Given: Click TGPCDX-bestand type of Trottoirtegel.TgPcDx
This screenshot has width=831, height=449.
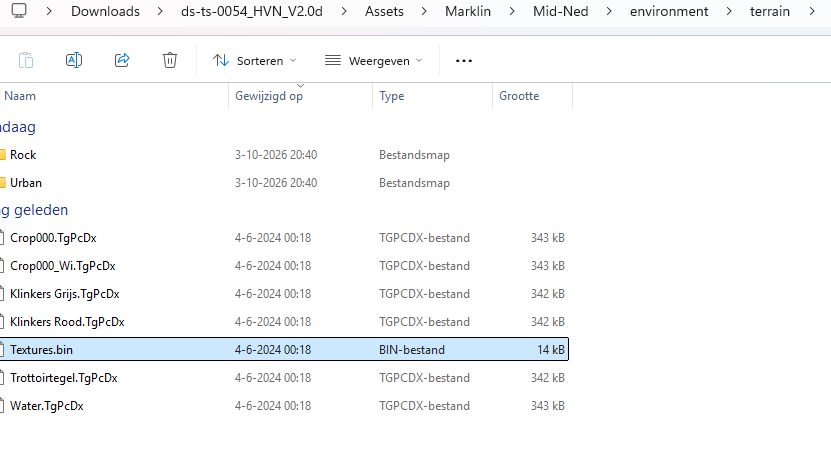Looking at the screenshot, I should click(425, 378).
